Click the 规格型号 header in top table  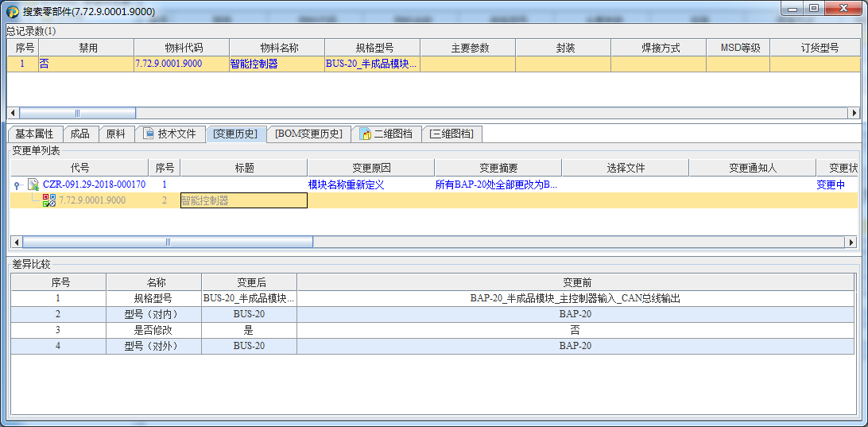click(373, 48)
